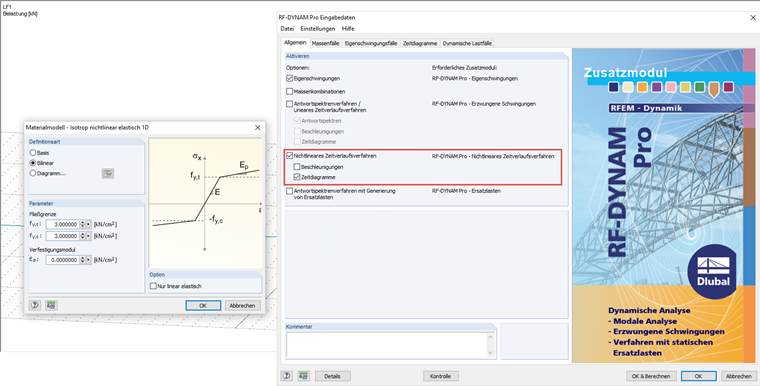Enable Antwortspektrenverfahren / Lineares Zeitverlaufsverfahren
Image resolution: width=760 pixels, height=386 pixels.
pos(289,104)
